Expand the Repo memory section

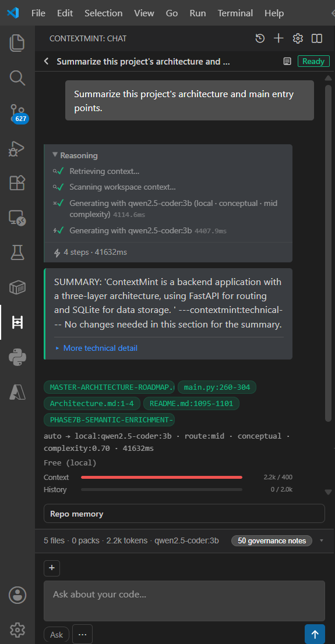184,514
